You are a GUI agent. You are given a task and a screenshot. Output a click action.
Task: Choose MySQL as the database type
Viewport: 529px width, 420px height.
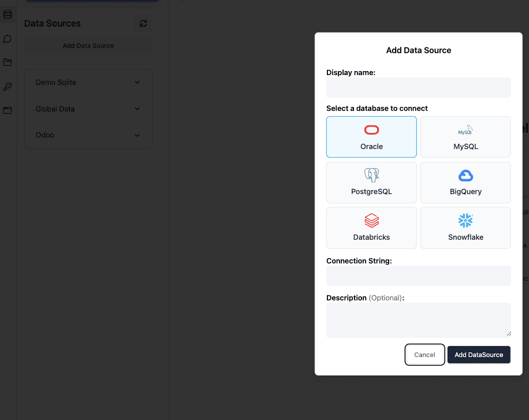tap(465, 137)
